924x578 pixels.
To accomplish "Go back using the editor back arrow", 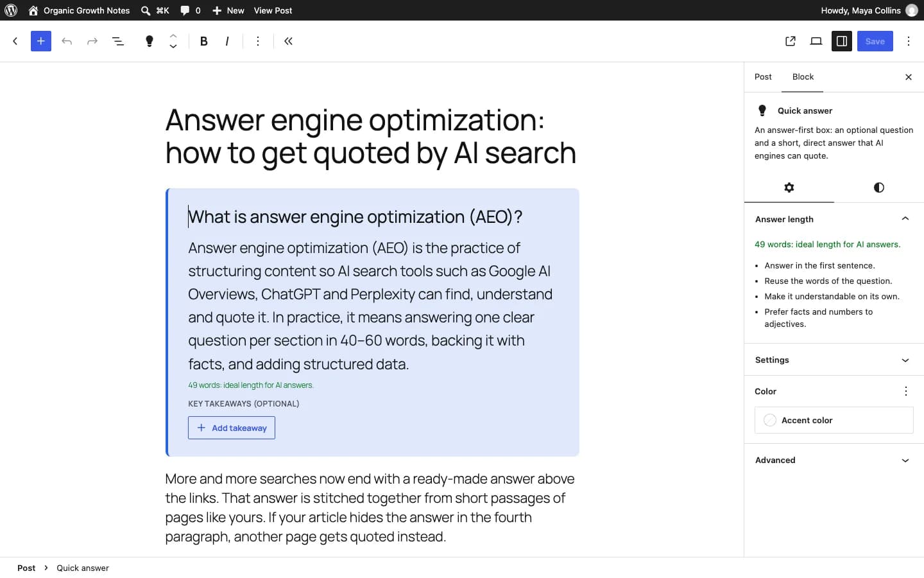I will 15,41.
